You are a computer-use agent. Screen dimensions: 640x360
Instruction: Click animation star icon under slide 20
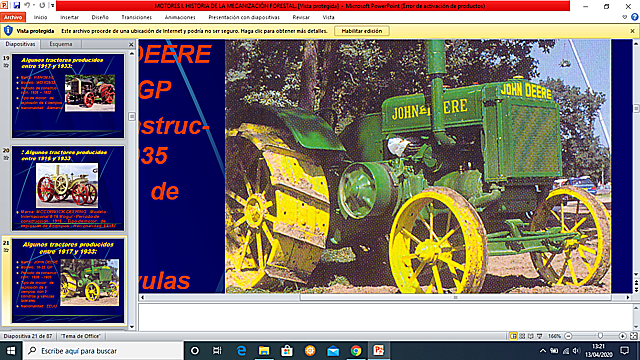(x=6, y=158)
